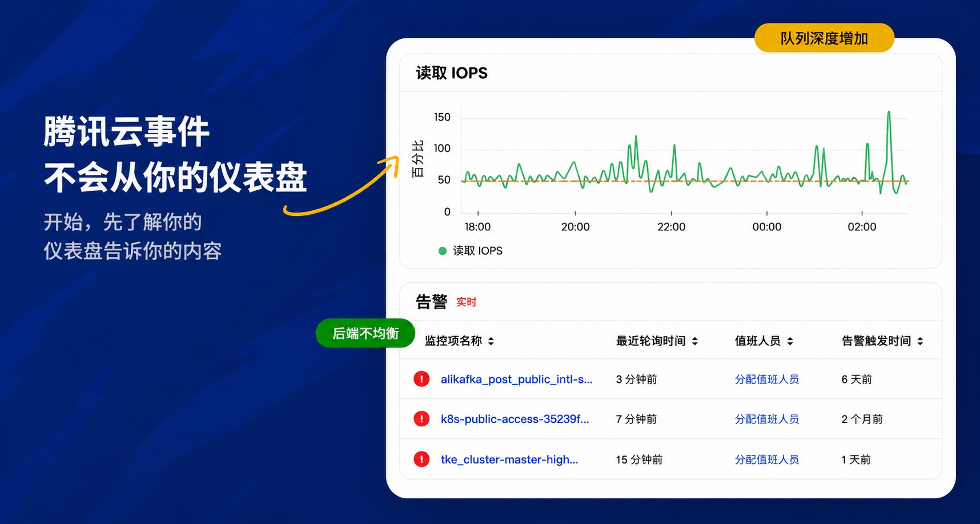Click the alert icon for tke_cluster-master-high
980x524 pixels.
pyautogui.click(x=421, y=459)
